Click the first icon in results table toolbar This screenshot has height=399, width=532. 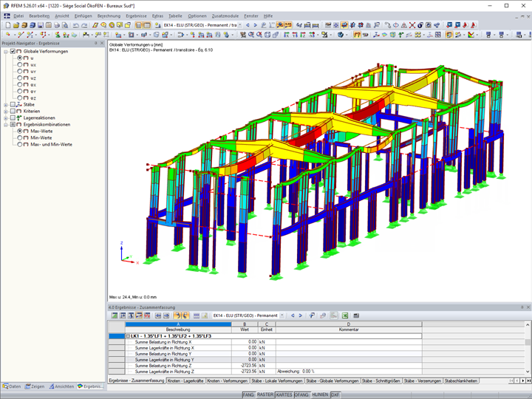(x=115, y=316)
